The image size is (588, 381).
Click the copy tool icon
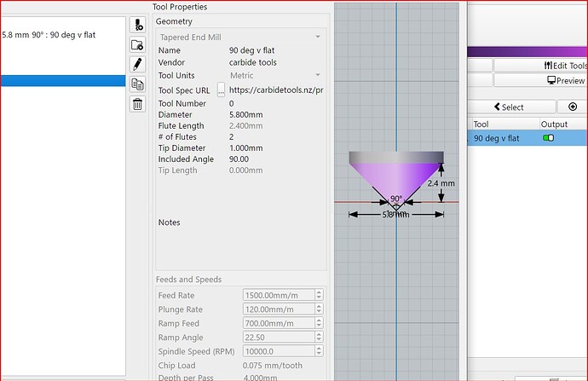point(137,84)
